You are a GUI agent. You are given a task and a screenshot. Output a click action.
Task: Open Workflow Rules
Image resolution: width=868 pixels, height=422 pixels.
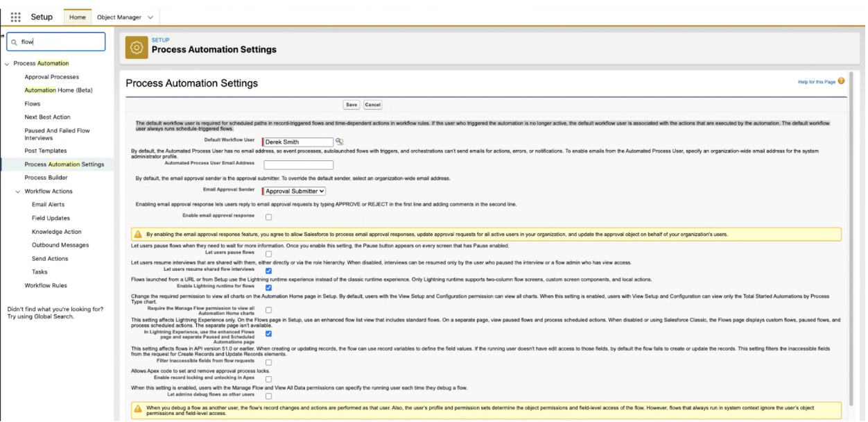point(46,285)
